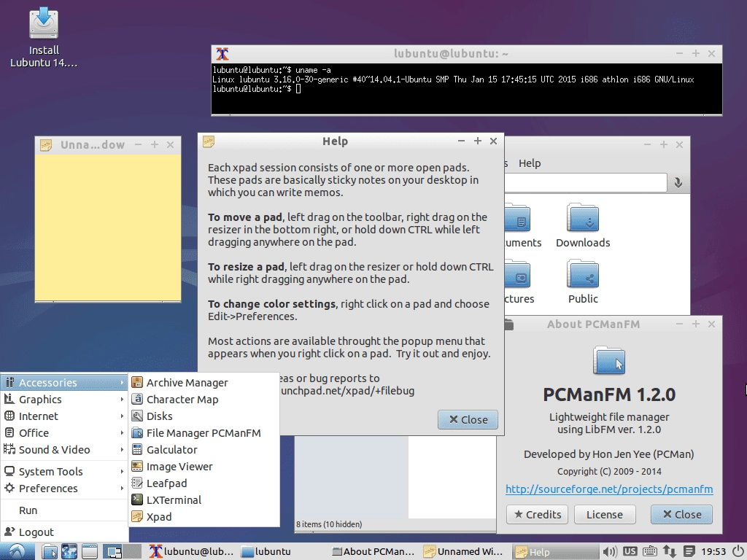Open the sourceforge.net pcmanfm project link

pyautogui.click(x=609, y=489)
